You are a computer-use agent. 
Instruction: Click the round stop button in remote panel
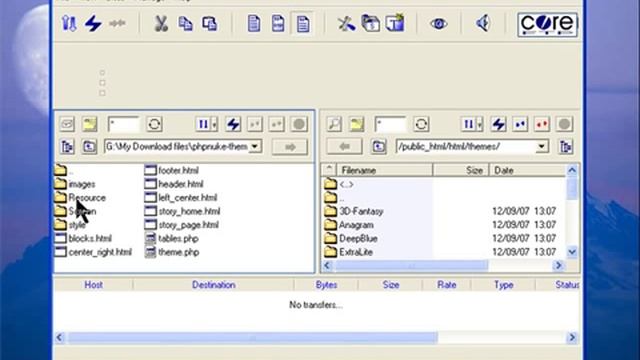click(564, 124)
